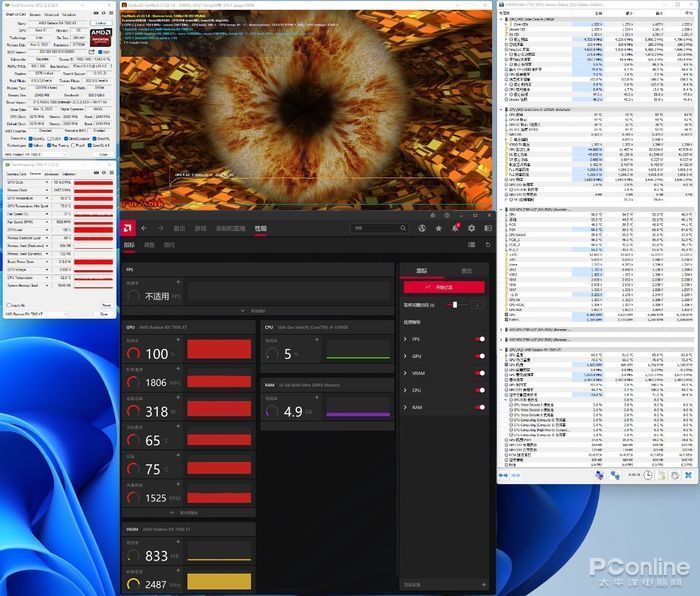Toggle Log to file checkbox in GPU-Z sensors
The image size is (700, 596).
[x=8, y=305]
